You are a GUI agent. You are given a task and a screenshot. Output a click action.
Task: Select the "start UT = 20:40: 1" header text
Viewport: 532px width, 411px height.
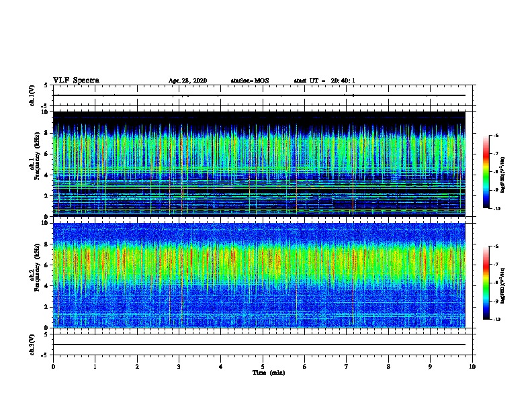[x=324, y=81]
